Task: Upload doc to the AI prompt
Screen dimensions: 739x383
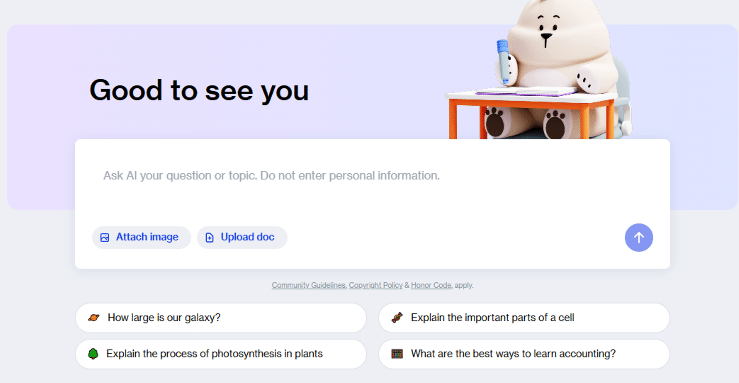Action: point(242,237)
